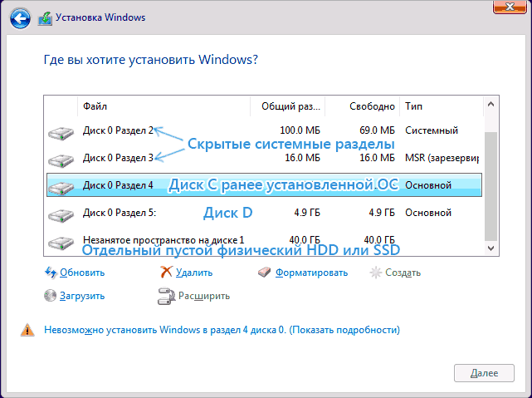Screen dimensions: 532x398
Task: Click the Refresh (Обновить) icon
Action: click(51, 272)
